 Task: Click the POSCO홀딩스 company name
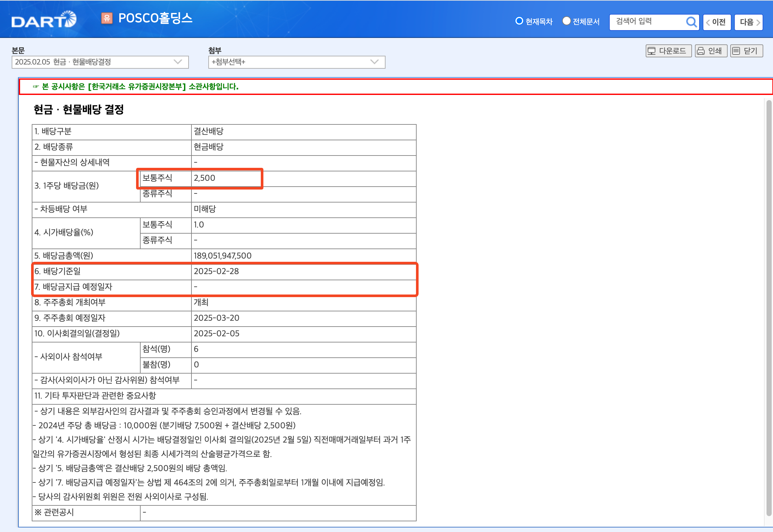[x=156, y=19]
